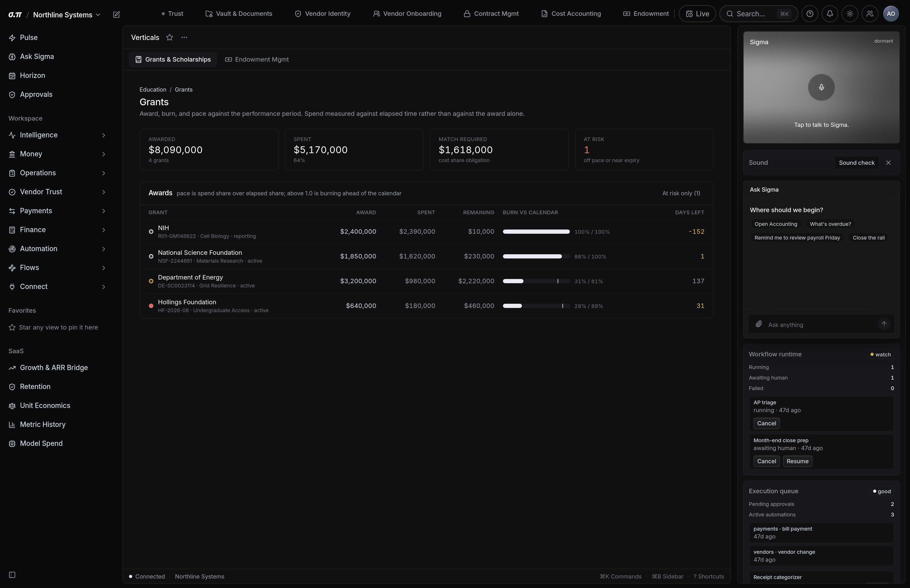Image resolution: width=910 pixels, height=588 pixels.
Task: Open National Science Foundation grant row
Action: click(x=426, y=257)
